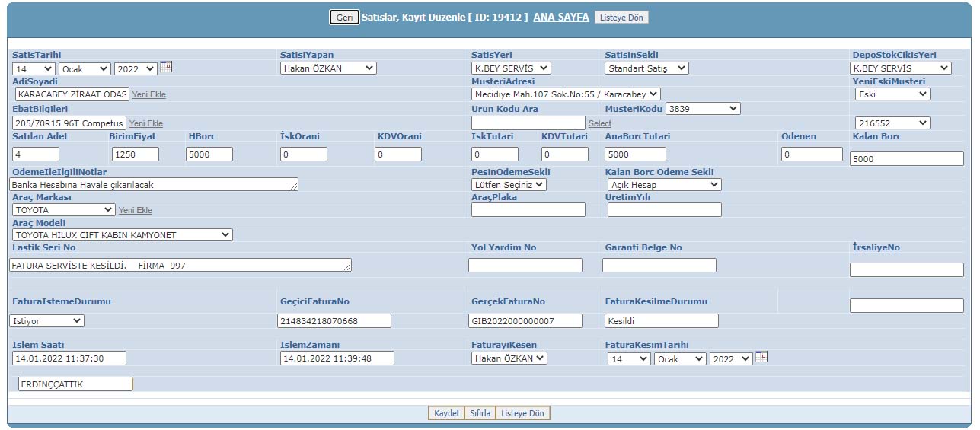Open the YeniEskiMusteri Eski dropdown
Viewport: 980px width, 430px height.
892,94
